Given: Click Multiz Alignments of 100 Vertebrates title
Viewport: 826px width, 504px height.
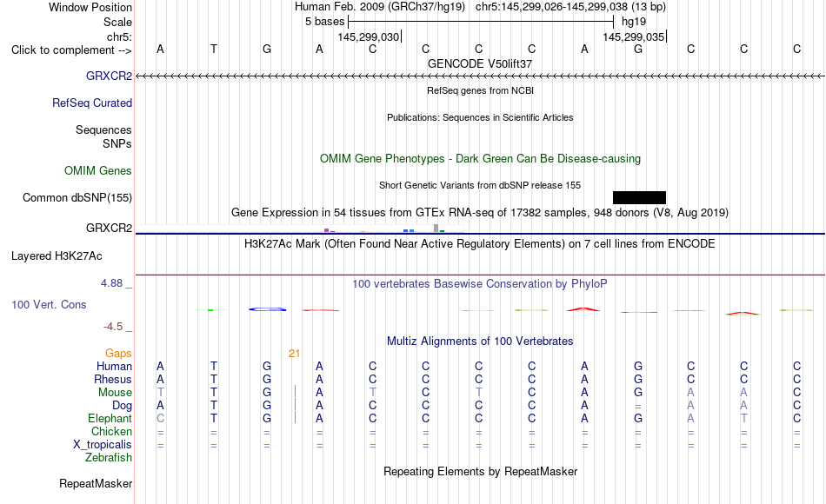Looking at the screenshot, I should tap(480, 342).
